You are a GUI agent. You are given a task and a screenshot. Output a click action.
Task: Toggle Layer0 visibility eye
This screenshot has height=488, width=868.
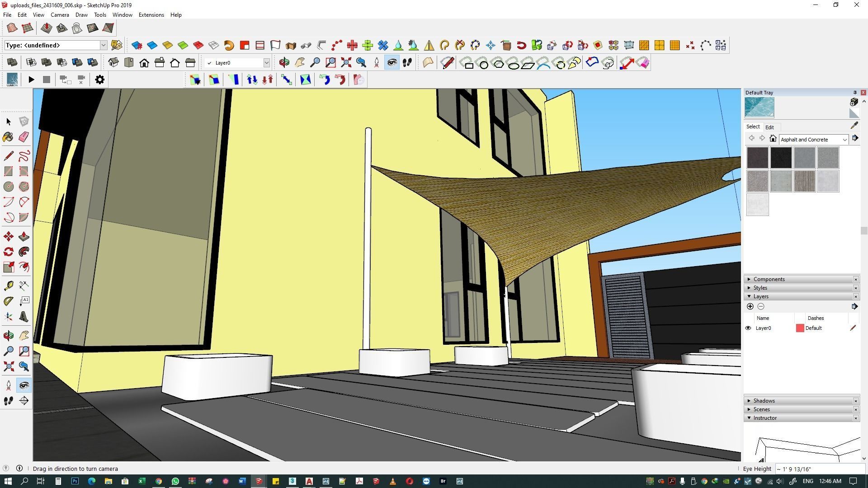(748, 328)
